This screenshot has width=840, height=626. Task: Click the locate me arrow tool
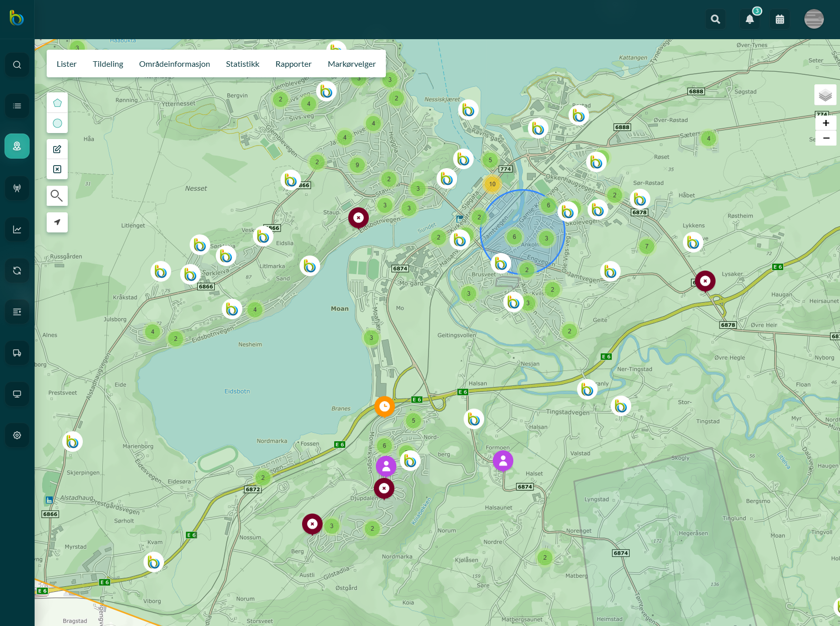coord(57,222)
